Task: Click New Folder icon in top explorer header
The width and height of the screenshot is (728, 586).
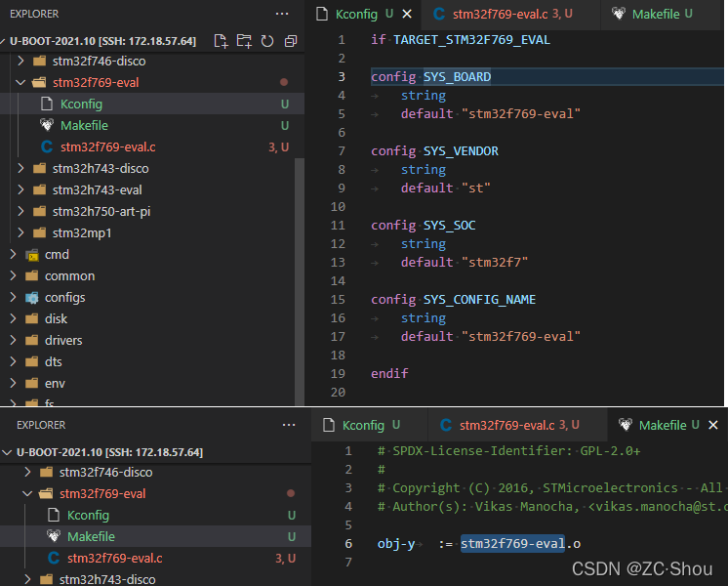Action: tap(244, 41)
